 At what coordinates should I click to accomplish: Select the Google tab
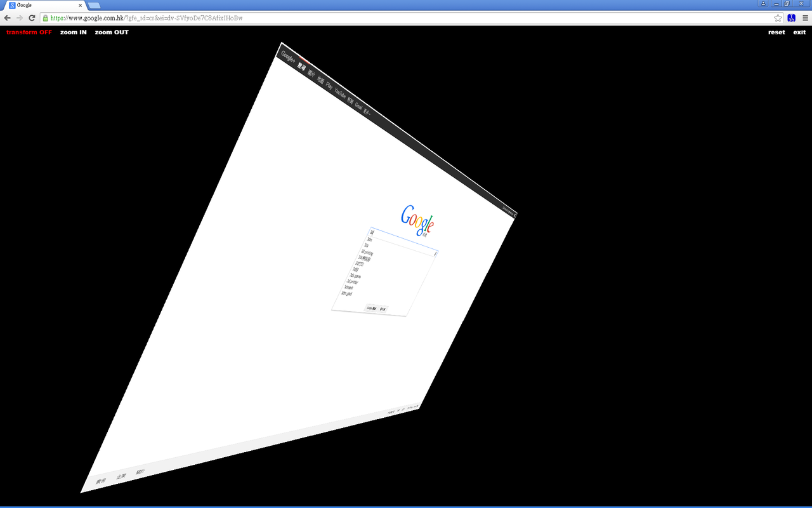[44, 5]
